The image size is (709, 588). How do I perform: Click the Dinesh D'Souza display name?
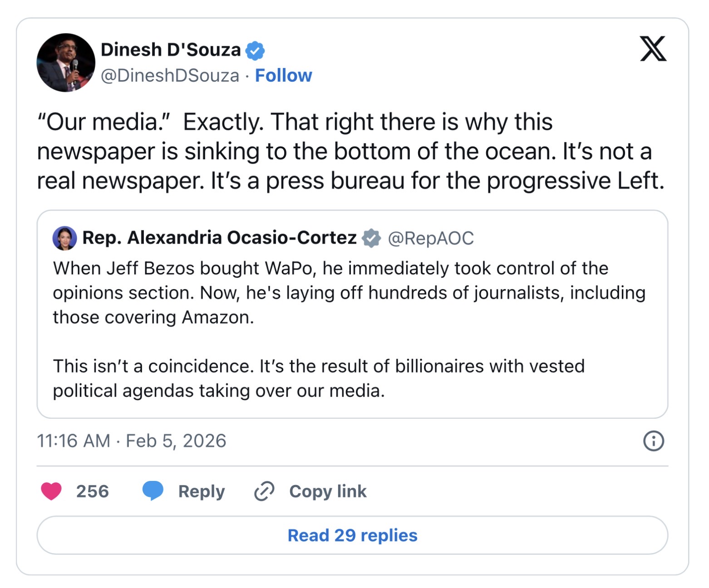(x=171, y=50)
